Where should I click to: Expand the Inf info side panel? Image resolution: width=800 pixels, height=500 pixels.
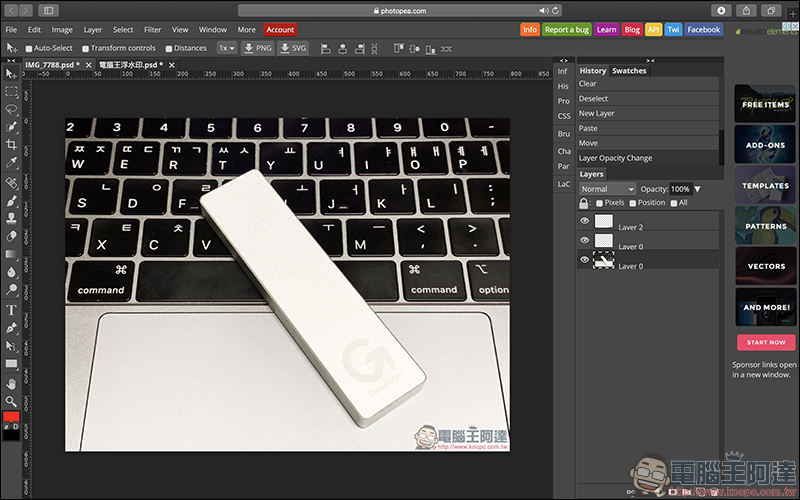point(562,71)
